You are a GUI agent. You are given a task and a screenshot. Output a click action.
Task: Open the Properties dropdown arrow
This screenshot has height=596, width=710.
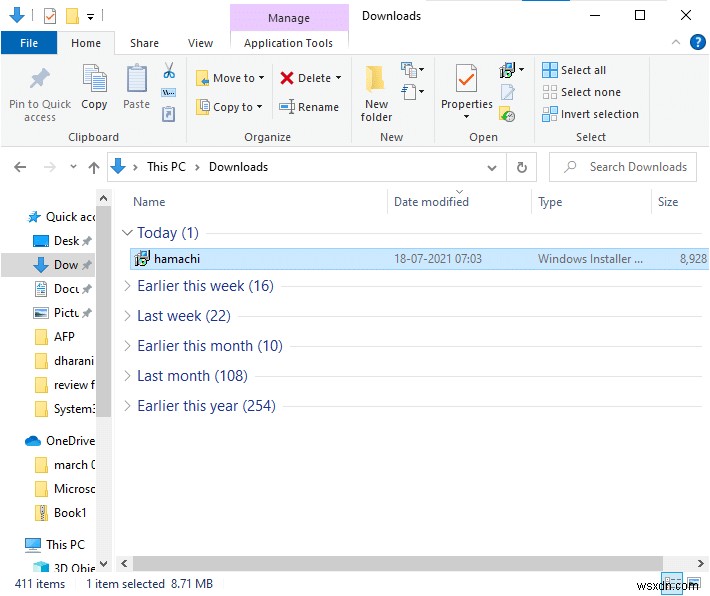[466, 117]
